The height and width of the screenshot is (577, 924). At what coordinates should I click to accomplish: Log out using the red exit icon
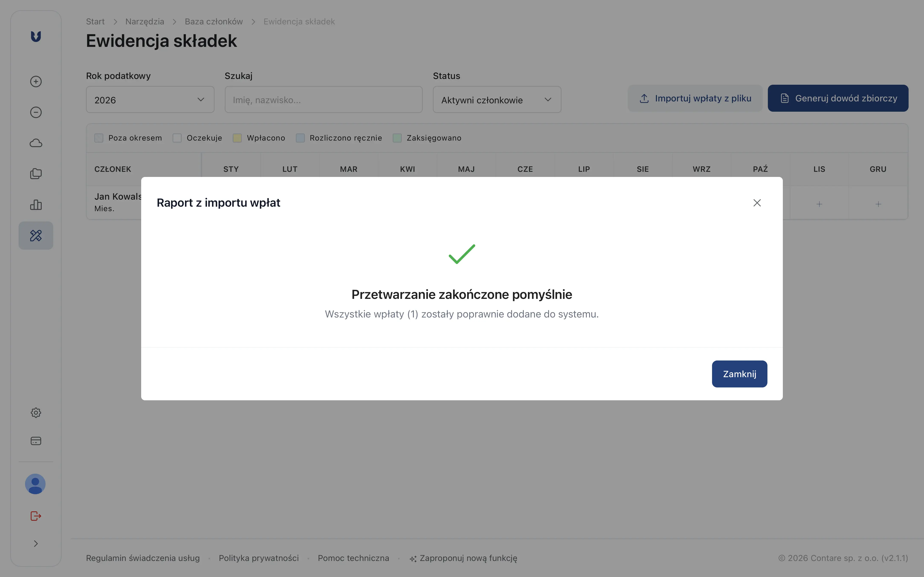tap(36, 516)
